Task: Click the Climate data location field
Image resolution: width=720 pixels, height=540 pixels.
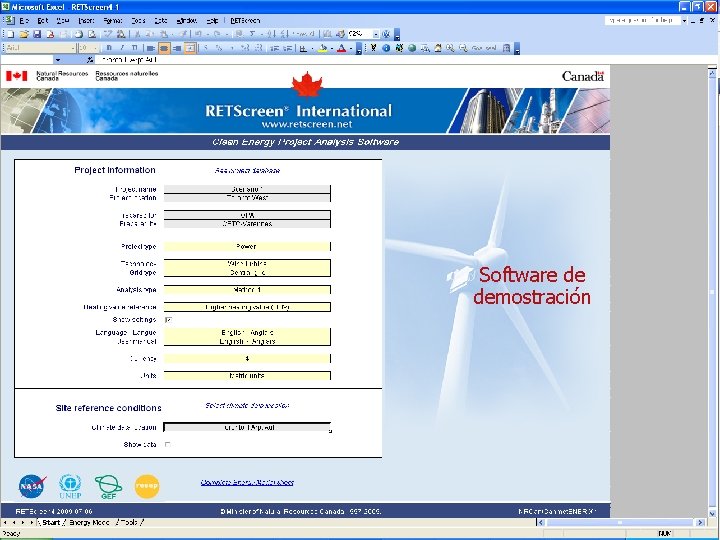Action: (x=247, y=428)
